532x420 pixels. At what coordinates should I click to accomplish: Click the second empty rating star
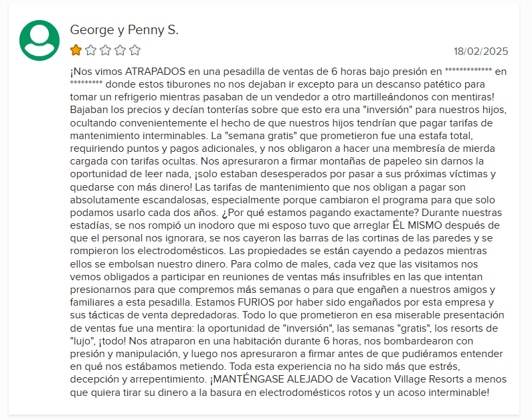[x=90, y=50]
